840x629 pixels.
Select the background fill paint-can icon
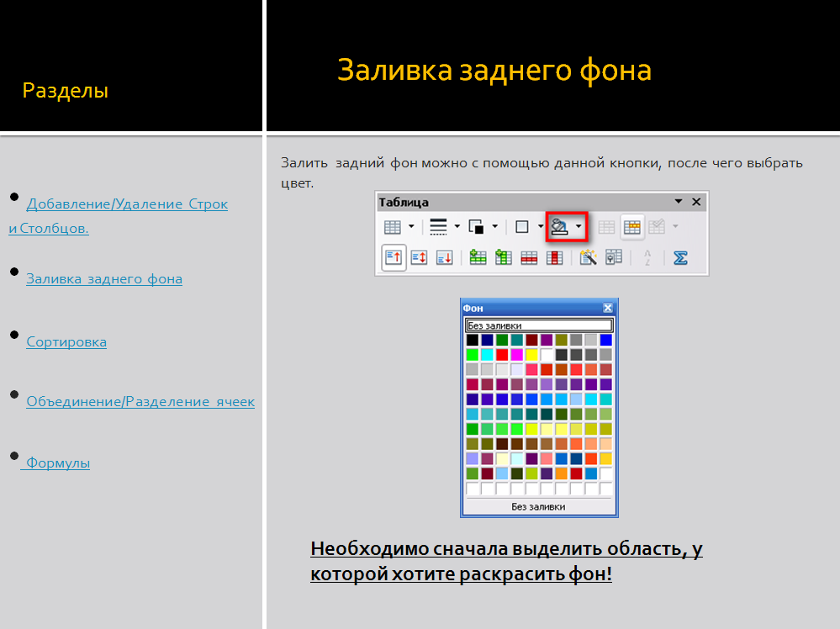point(558,225)
